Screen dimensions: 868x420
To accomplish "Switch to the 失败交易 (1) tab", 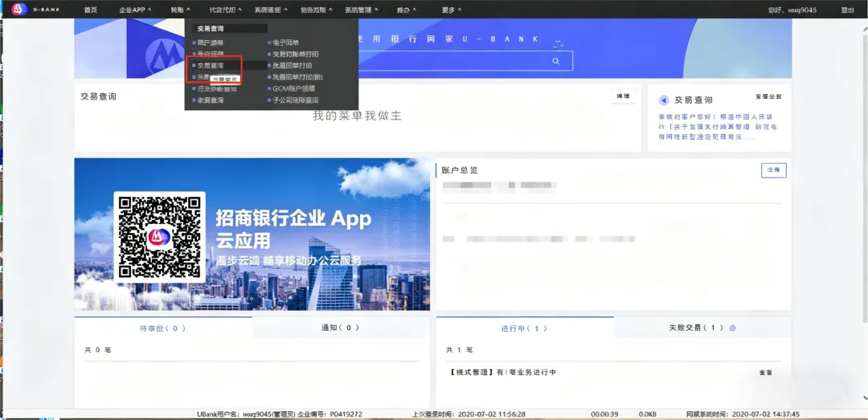I will (x=702, y=328).
